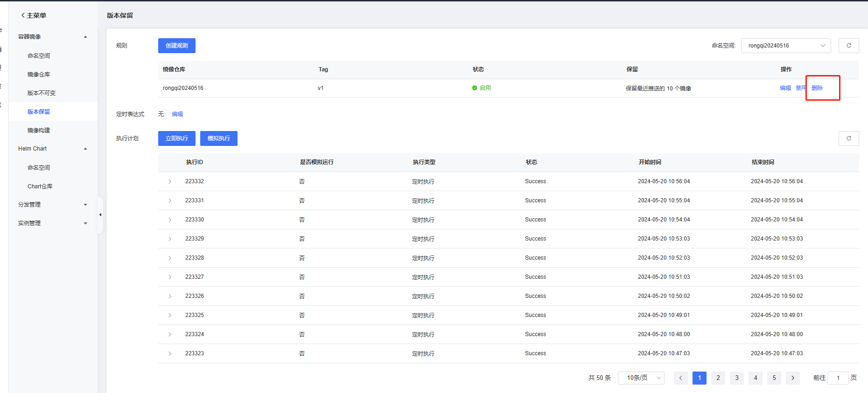
Task: Open 版本不可变 in the sidebar
Action: point(42,93)
